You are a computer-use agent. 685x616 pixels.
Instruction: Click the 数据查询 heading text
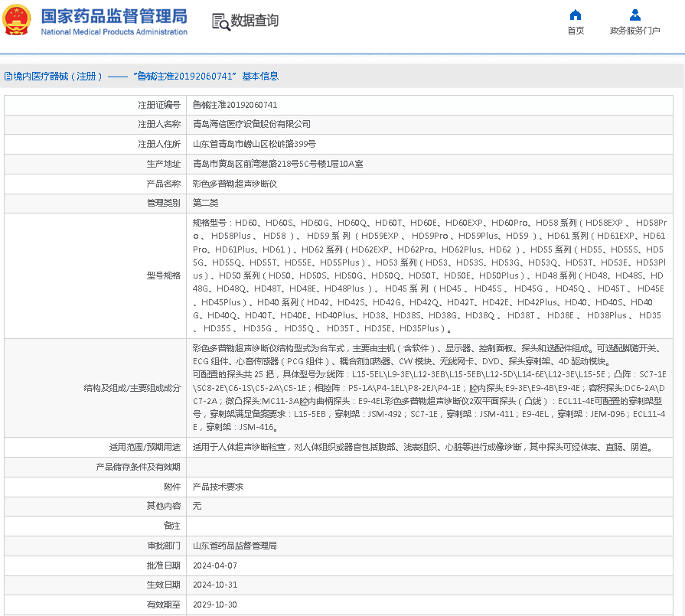pyautogui.click(x=255, y=21)
